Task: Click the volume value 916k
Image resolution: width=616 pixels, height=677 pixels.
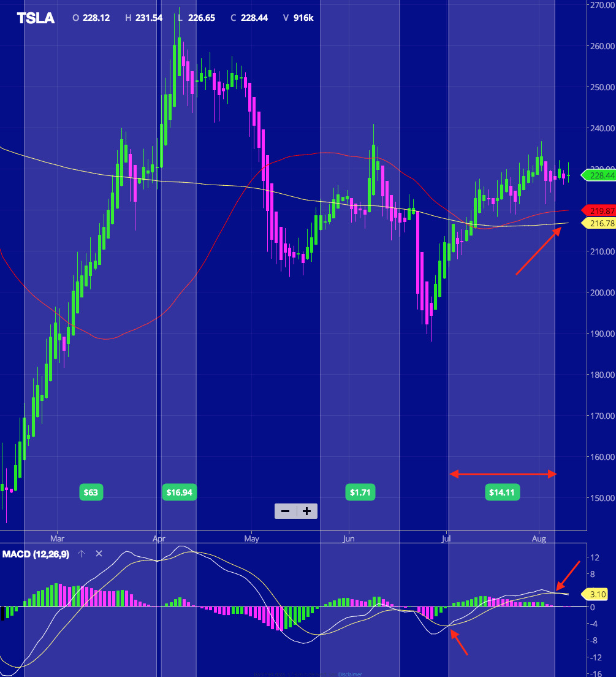Action: (303, 18)
